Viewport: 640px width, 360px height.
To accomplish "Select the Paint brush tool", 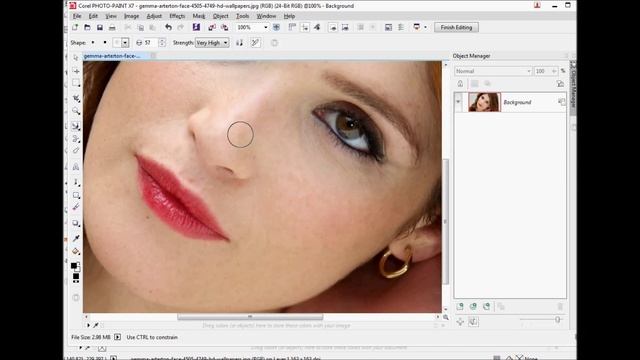I will point(76,182).
